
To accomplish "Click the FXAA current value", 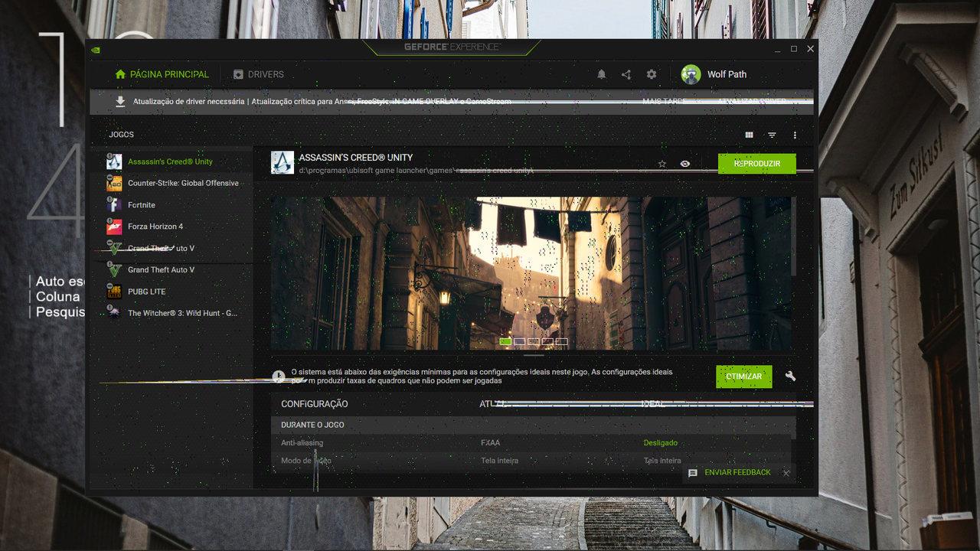I will tap(490, 443).
